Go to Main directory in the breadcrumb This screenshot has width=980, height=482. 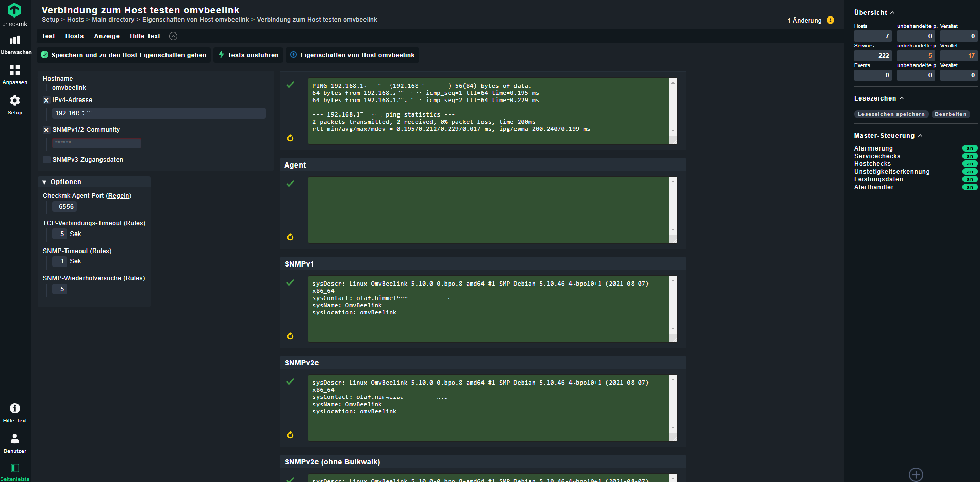coord(113,20)
